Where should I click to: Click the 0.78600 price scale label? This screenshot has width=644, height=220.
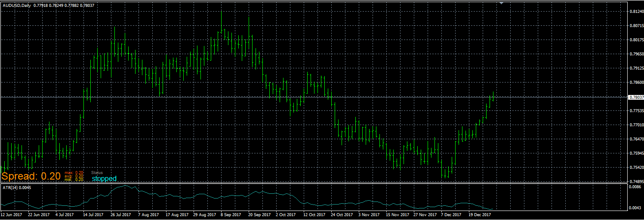click(x=636, y=82)
